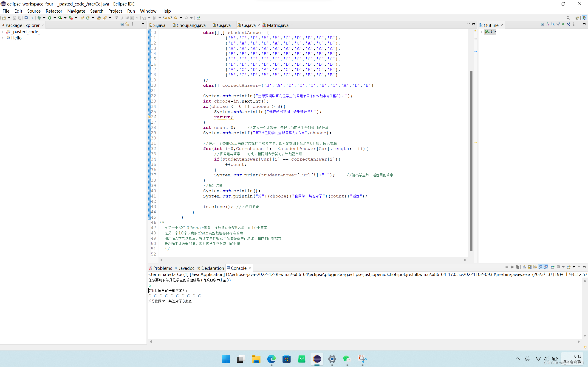Viewport: 588px width, 367px height.
Task: Click the Last Edit Location arrow icon
Action: tap(165, 18)
